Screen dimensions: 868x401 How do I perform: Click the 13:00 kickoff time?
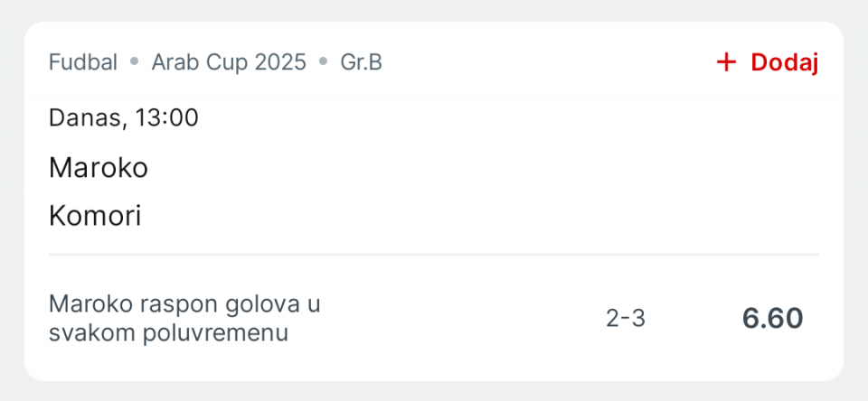pos(166,117)
